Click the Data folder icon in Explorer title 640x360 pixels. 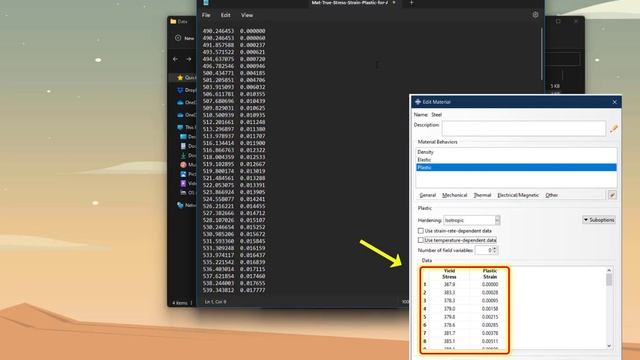(x=173, y=21)
